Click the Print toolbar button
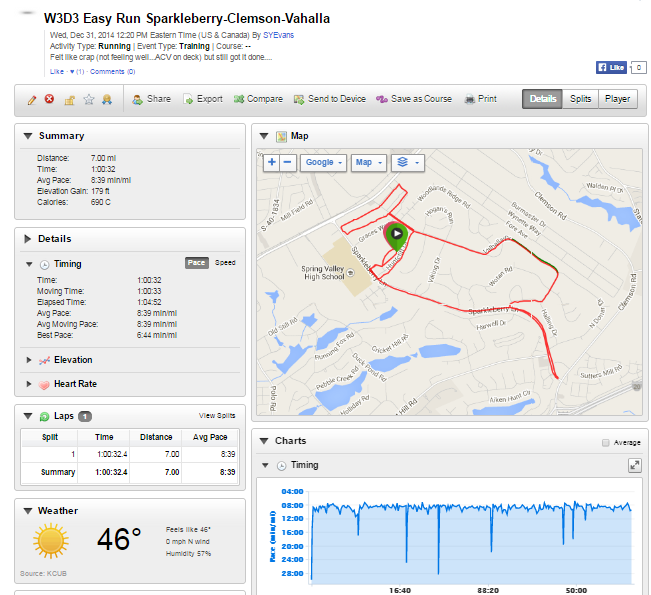The width and height of the screenshot is (651, 595). 481,99
